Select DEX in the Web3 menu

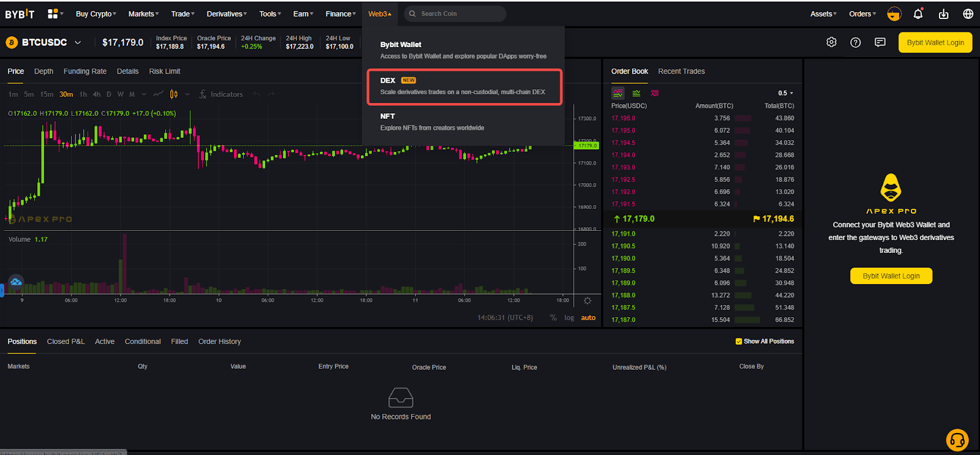point(464,86)
